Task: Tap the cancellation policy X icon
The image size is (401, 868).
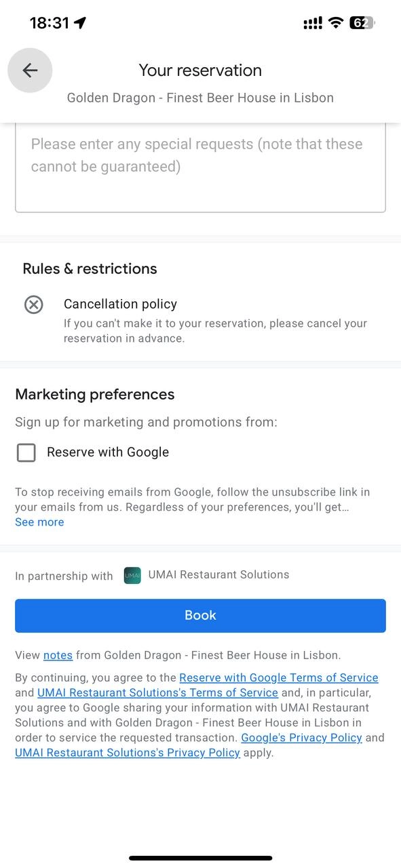Action: point(33,305)
